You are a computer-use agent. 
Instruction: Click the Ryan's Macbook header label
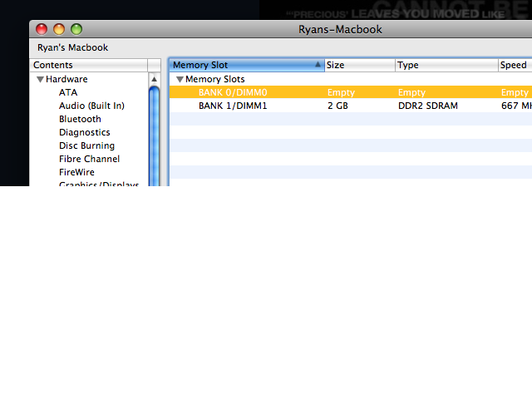[x=72, y=48]
